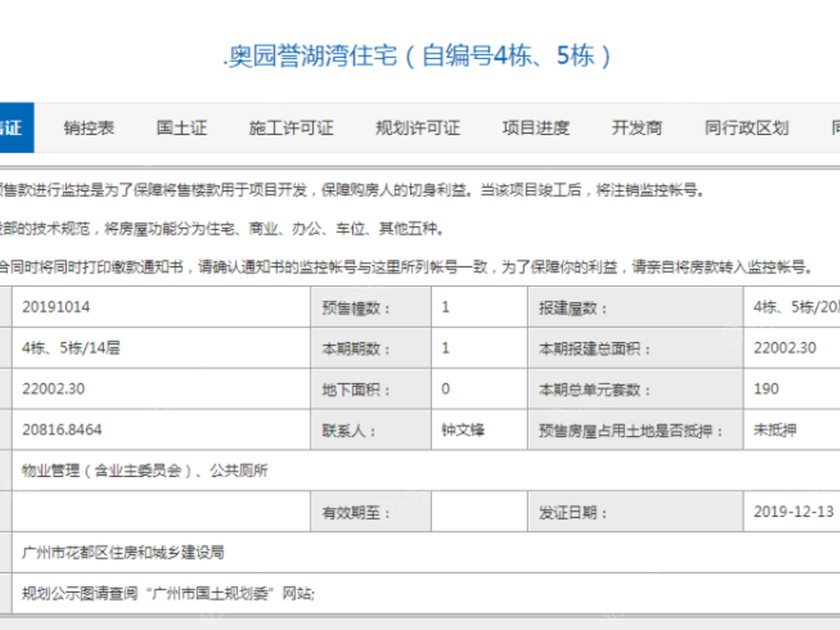The height and width of the screenshot is (630, 840).
Task: Open the 销控表 tab
Action: (89, 128)
